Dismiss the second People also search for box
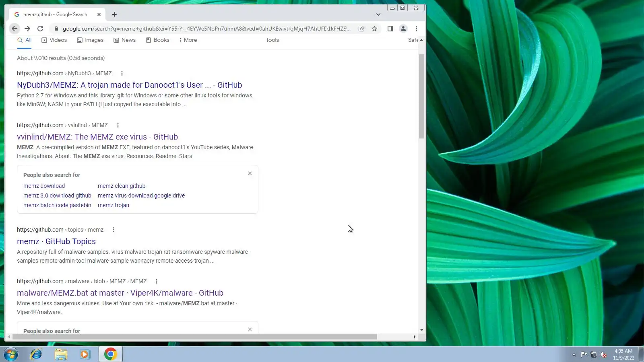Screen dimensions: 644x362 pyautogui.click(x=250, y=329)
